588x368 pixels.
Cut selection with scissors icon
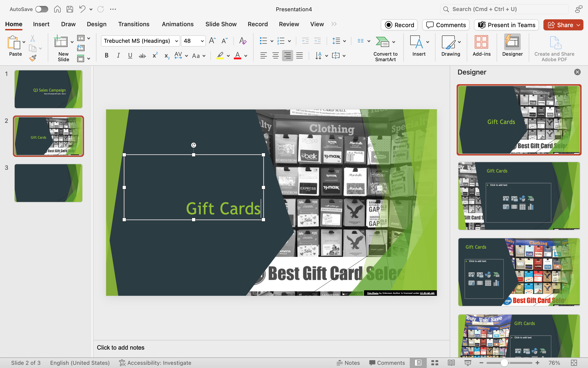click(33, 38)
